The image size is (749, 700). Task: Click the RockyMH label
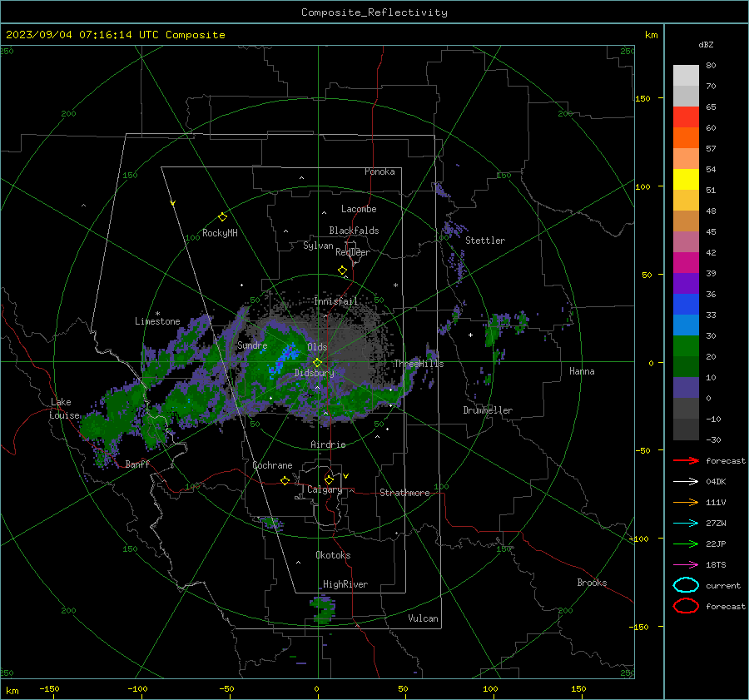tap(220, 233)
